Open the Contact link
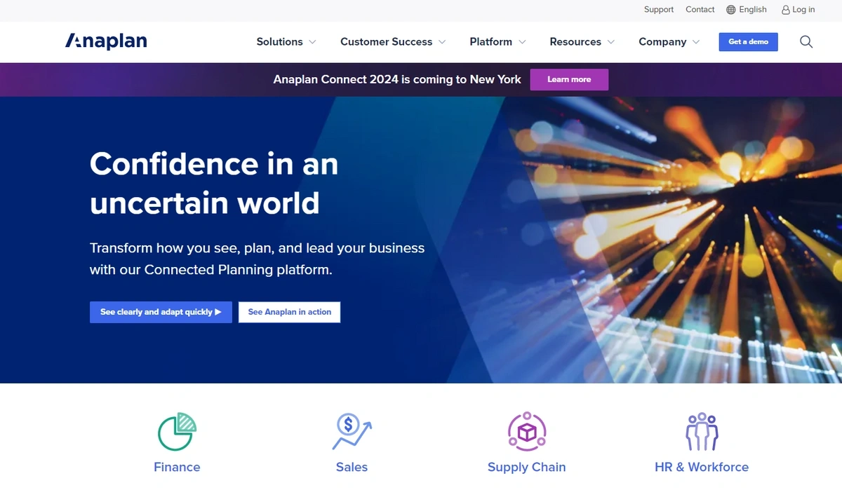 (x=700, y=10)
